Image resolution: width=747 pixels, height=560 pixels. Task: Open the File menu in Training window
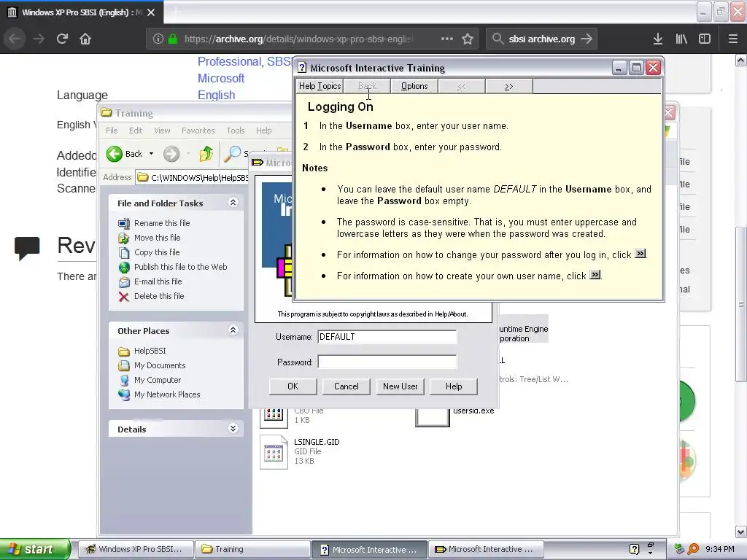pos(112,131)
